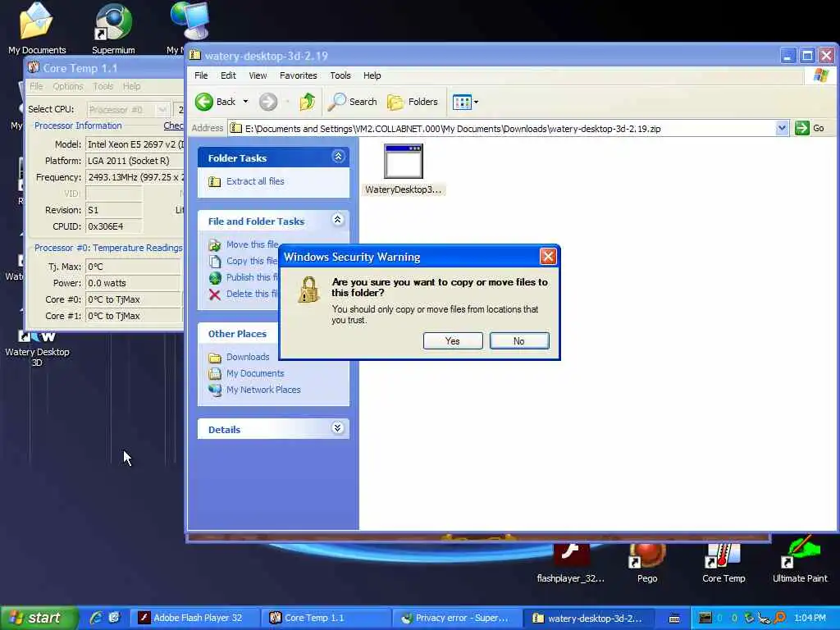Open Downloads in Other Places
Image resolution: width=840 pixels, height=630 pixels.
click(x=248, y=357)
